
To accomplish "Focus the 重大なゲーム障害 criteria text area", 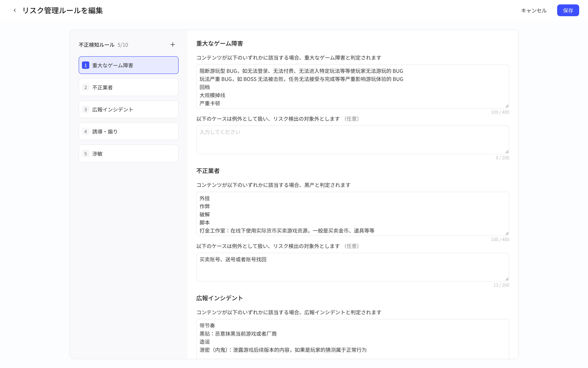I will [353, 86].
